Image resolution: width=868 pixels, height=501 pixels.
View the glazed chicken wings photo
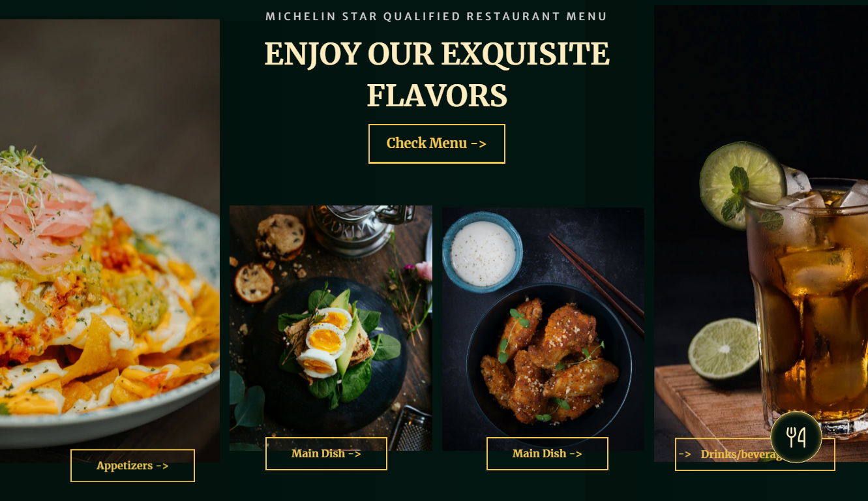543,329
